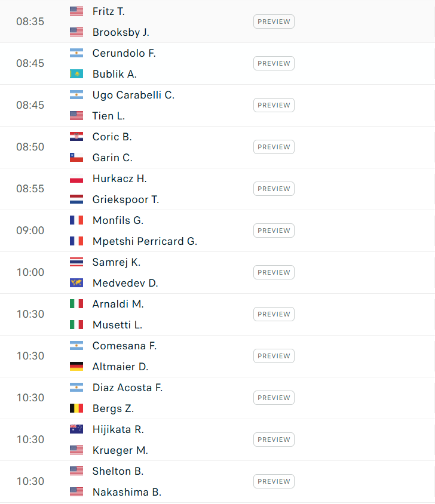Click the Thailand flag beside Samrej K.
This screenshot has height=504, width=435.
tap(76, 262)
